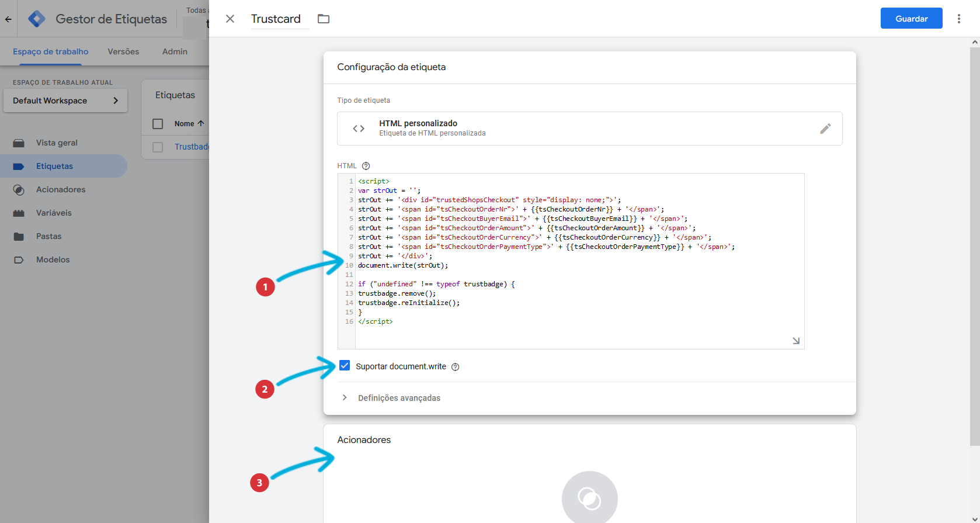
Task: Click the Configuração da etiqueta heading
Action: (x=391, y=67)
